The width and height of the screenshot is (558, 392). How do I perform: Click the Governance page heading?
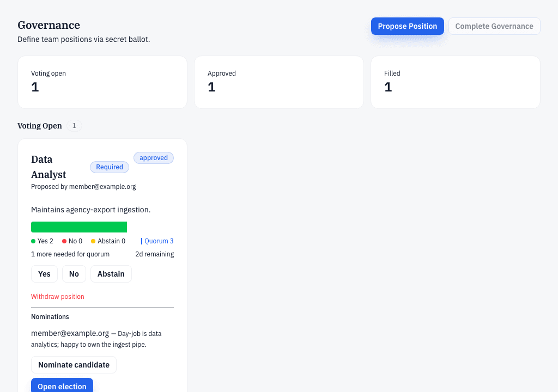48,25
